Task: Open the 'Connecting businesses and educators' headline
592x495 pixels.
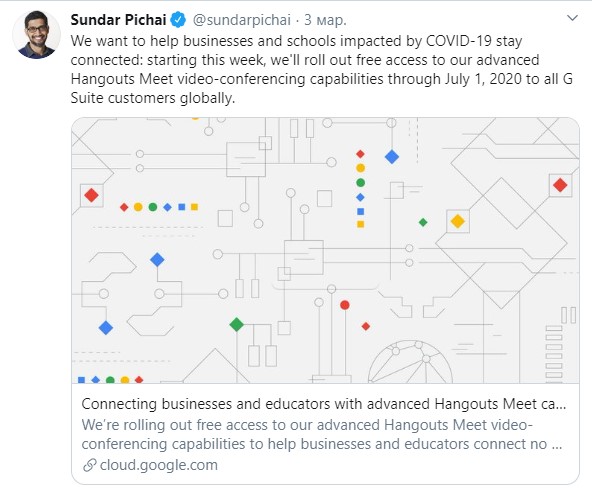Action: [x=324, y=404]
